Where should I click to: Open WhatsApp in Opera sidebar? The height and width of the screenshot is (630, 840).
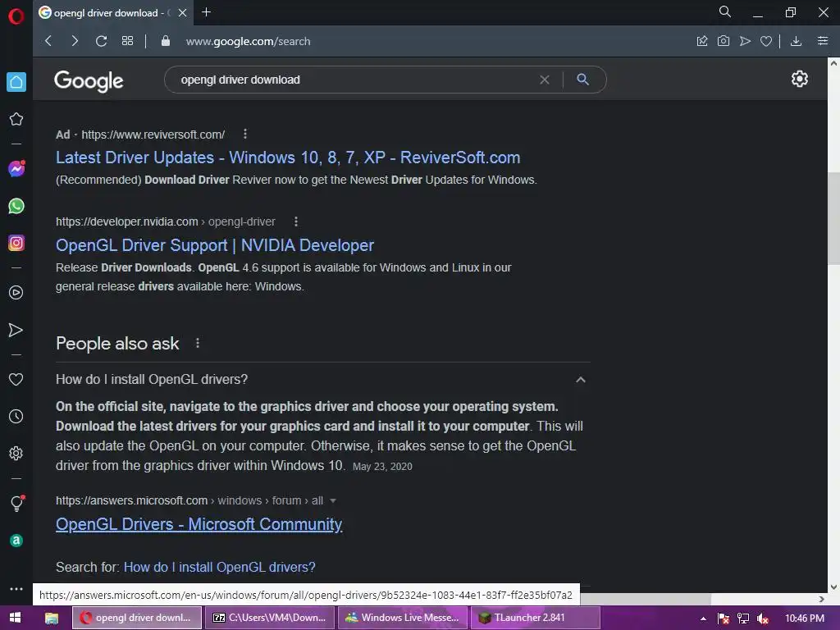pyautogui.click(x=16, y=206)
